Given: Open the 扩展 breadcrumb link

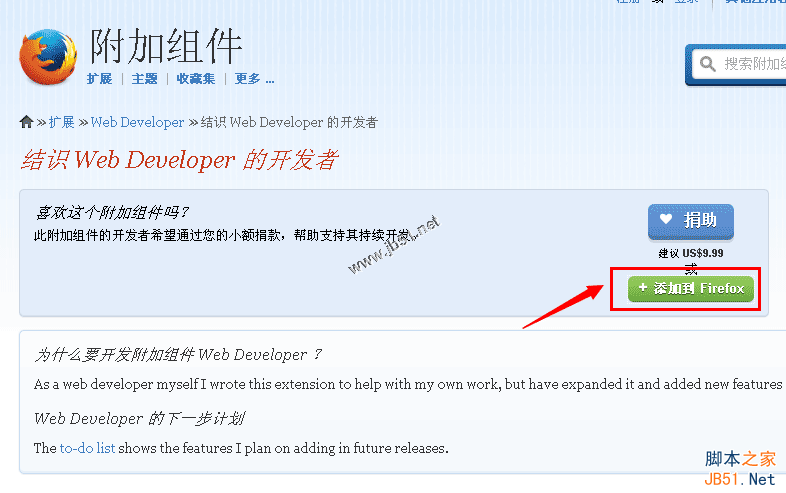Looking at the screenshot, I should 62,122.
